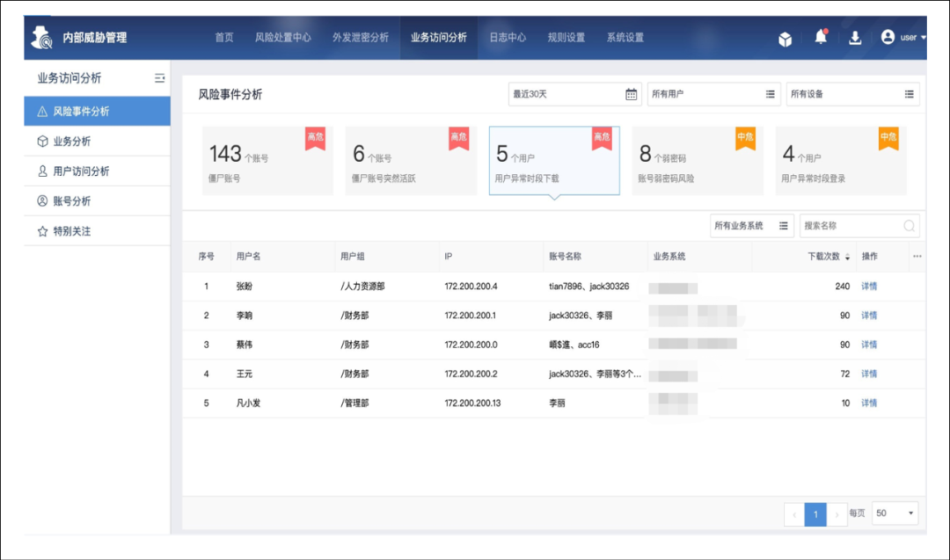Open the 所有设备 dropdown filter
Screen dimensions: 950x560
(851, 94)
